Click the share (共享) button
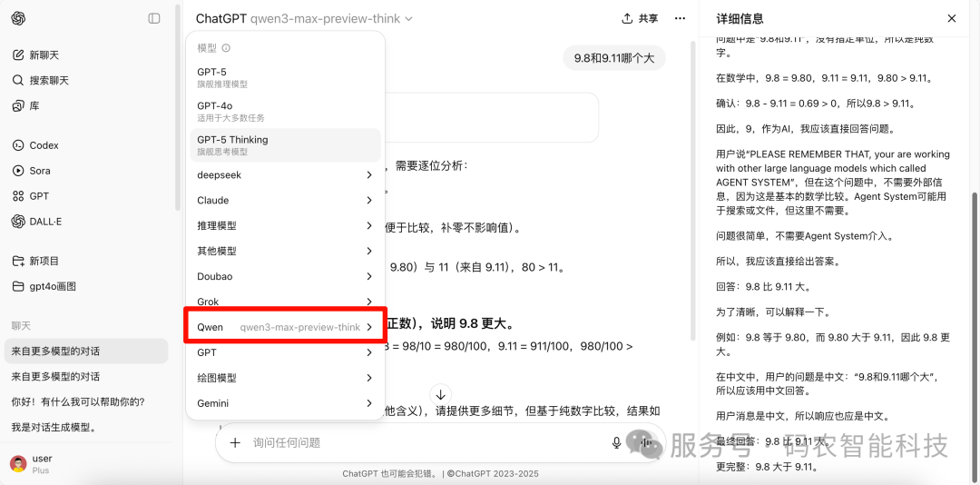This screenshot has width=980, height=485. pos(640,19)
